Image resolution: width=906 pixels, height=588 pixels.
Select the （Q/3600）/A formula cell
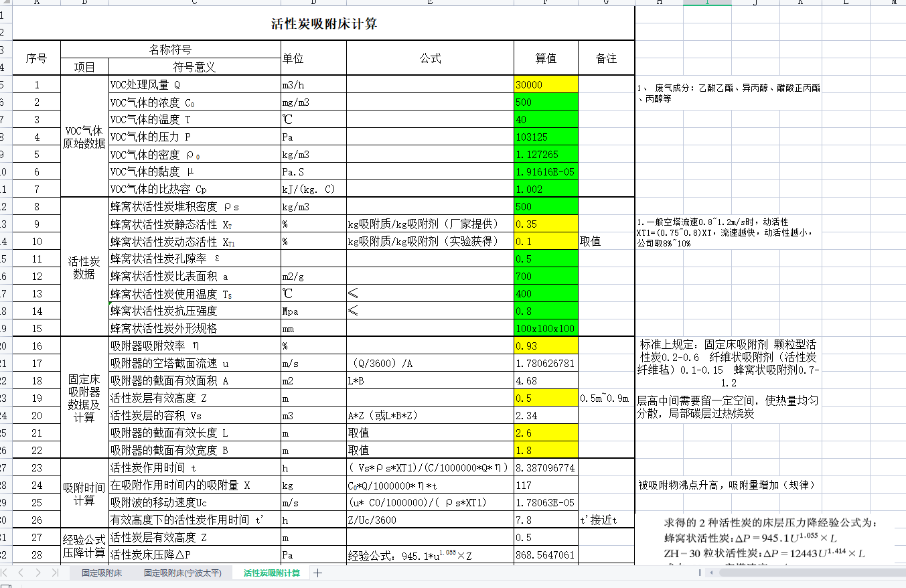pyautogui.click(x=430, y=364)
